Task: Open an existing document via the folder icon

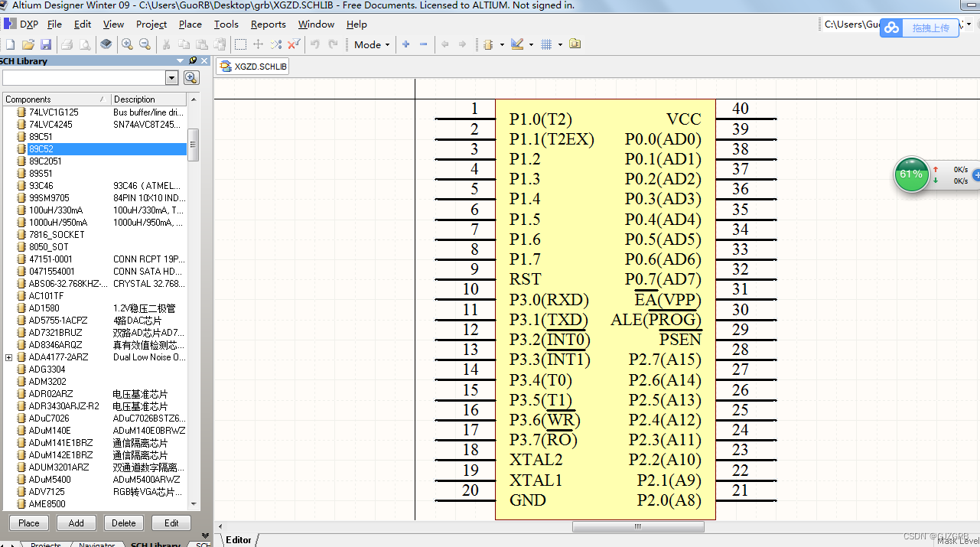Action: tap(28, 44)
